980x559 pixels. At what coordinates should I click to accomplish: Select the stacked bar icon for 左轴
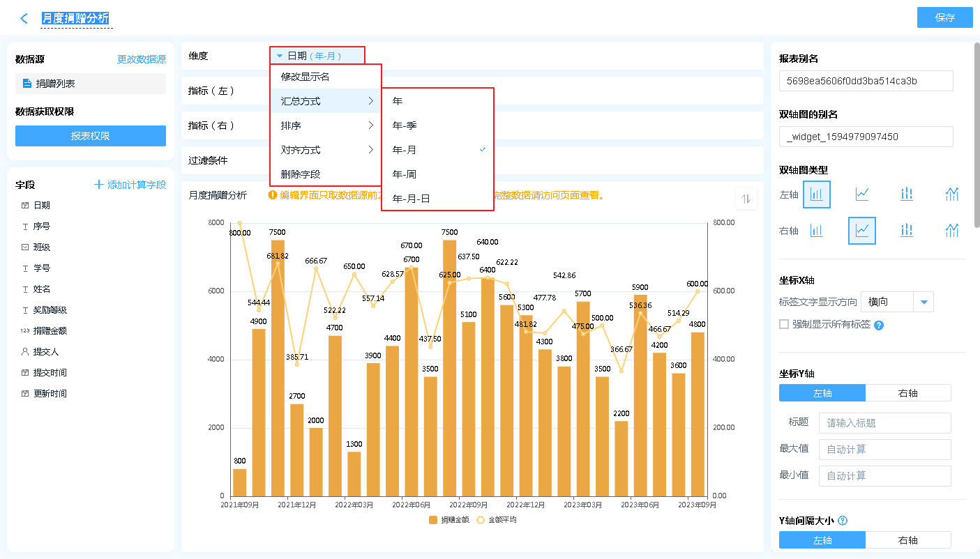click(x=906, y=194)
